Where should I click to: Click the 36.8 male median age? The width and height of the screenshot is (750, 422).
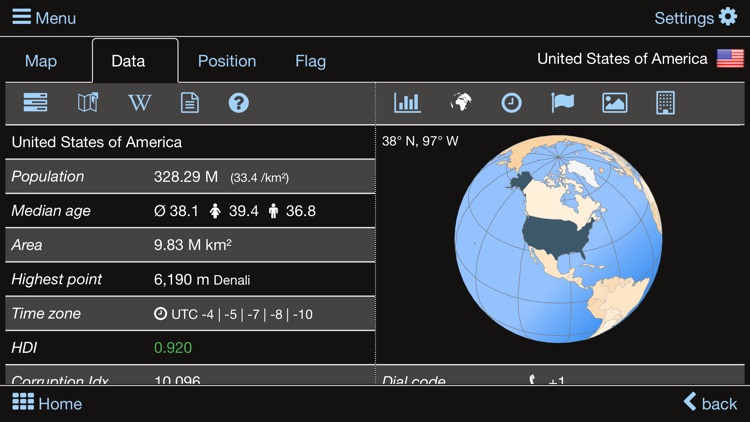301,211
